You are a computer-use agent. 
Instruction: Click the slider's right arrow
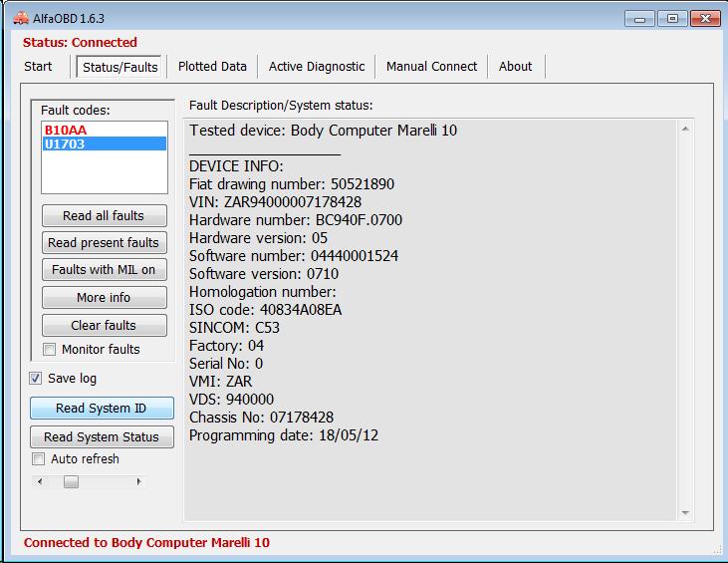click(138, 481)
